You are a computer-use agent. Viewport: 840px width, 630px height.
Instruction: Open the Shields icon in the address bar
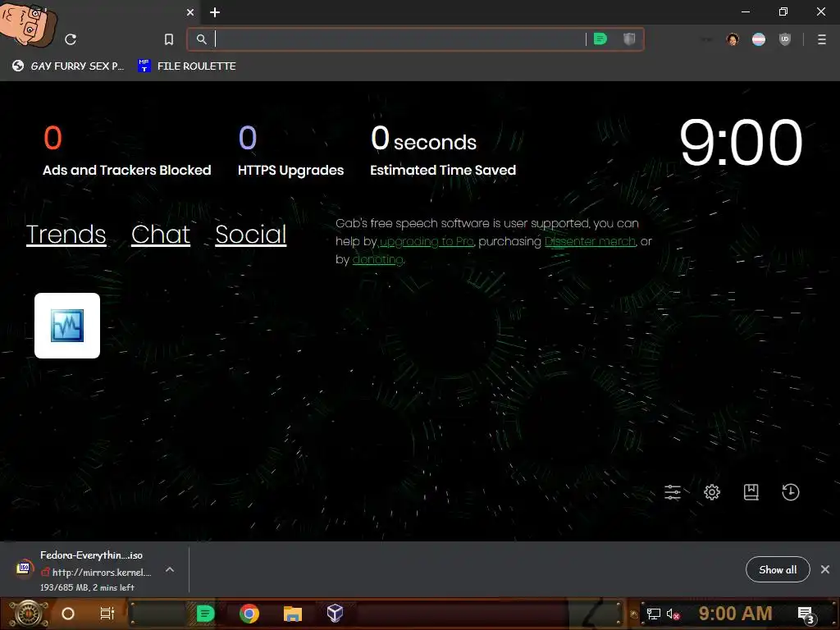(x=629, y=39)
